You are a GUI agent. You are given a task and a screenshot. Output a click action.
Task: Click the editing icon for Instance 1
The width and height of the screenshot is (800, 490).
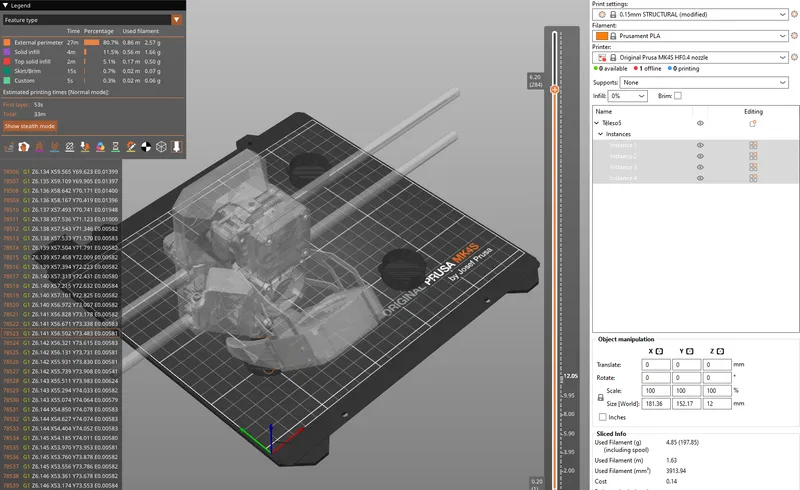[753, 145]
